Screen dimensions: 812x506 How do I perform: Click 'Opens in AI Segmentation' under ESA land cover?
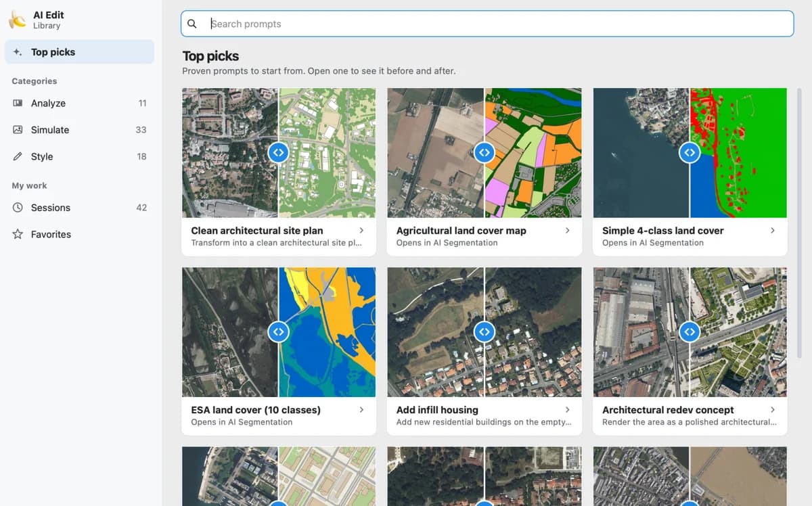(242, 422)
